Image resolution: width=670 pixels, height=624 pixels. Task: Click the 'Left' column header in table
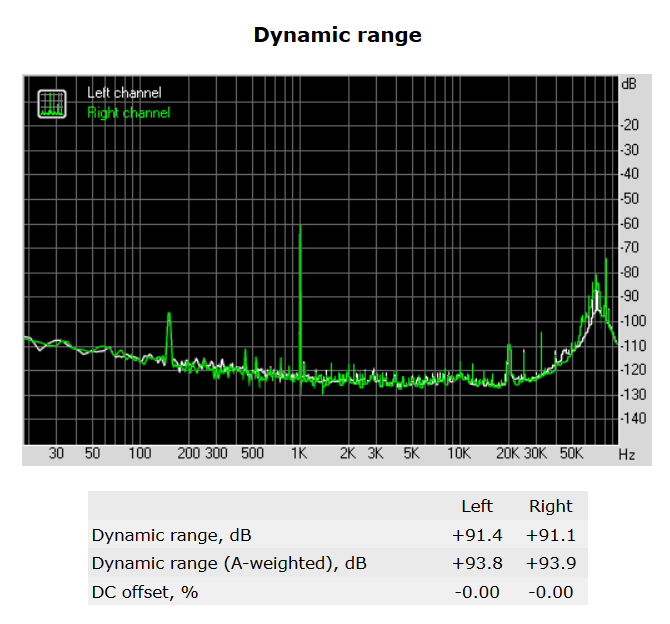477,506
